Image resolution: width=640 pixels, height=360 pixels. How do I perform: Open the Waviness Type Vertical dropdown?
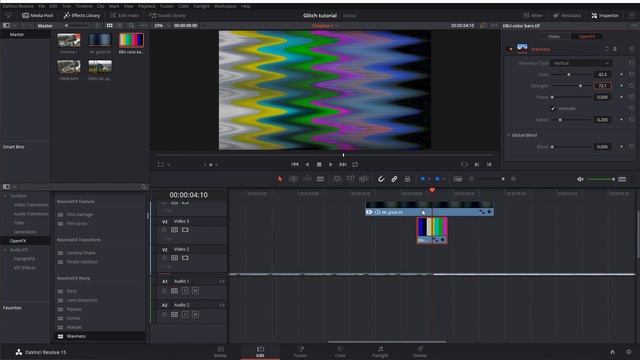click(581, 63)
